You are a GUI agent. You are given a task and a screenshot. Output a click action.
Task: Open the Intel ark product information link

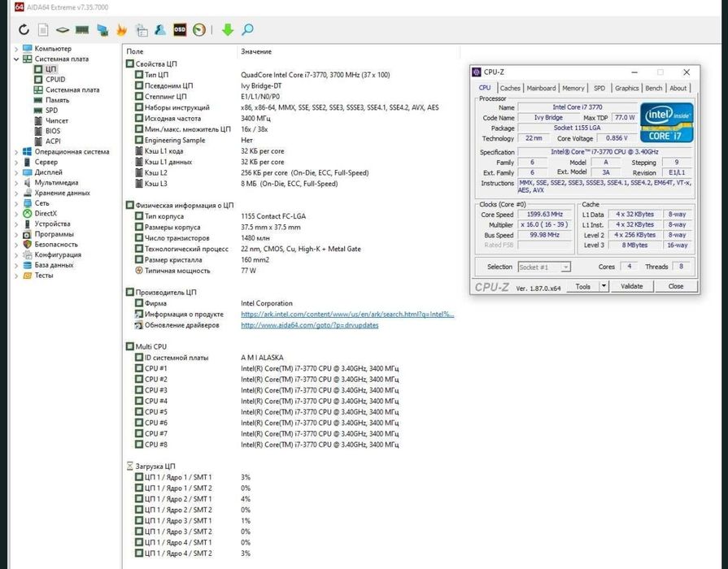click(x=347, y=314)
